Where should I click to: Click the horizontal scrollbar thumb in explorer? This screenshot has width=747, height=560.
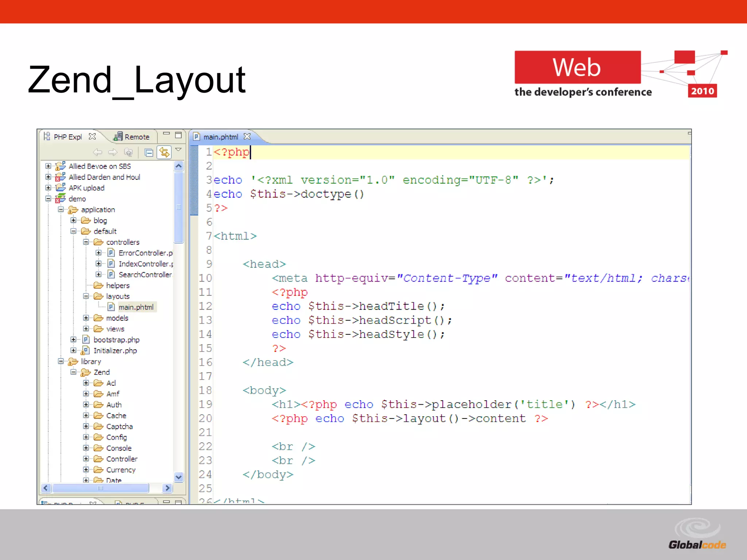click(x=101, y=488)
